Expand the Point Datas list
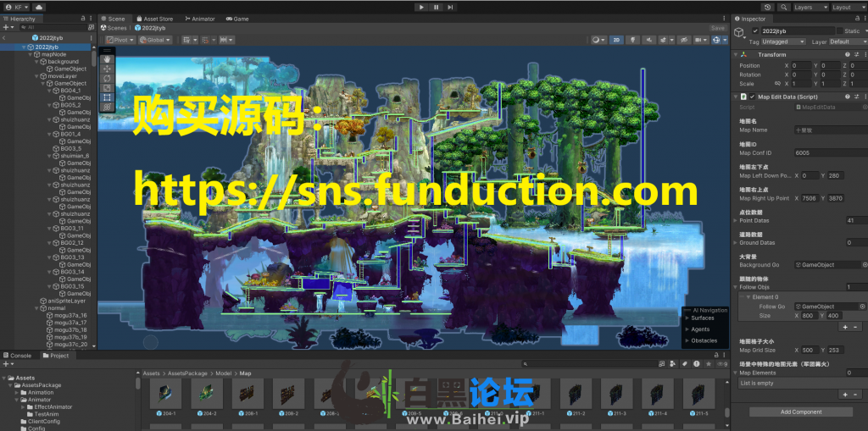This screenshot has height=431, width=868. click(x=735, y=220)
